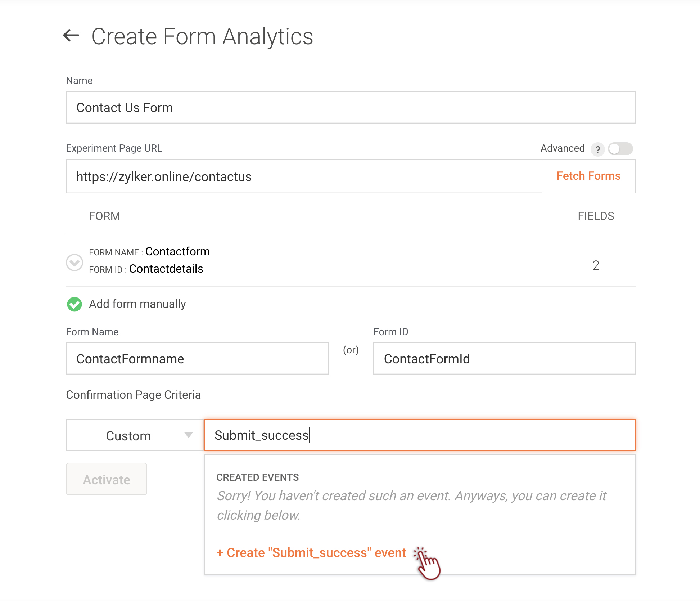Select the Contactform form name row
Viewport: 700px width, 601px height.
pos(177,252)
